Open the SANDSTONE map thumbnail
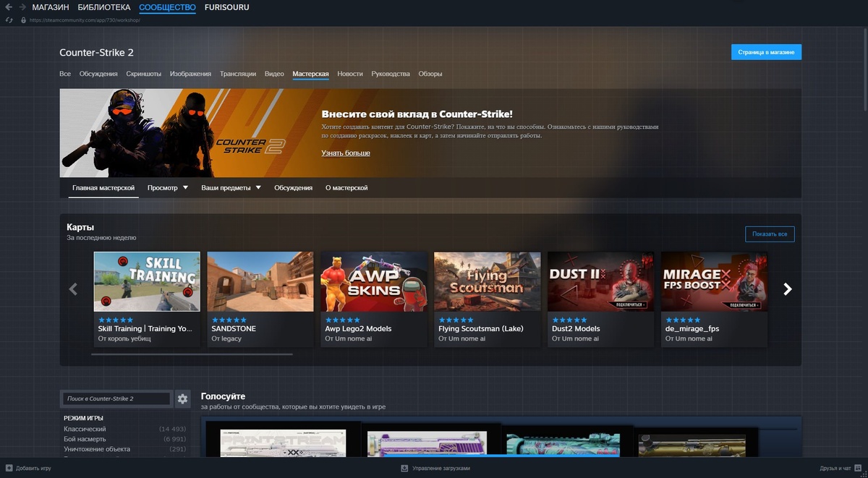868x478 pixels. 260,281
